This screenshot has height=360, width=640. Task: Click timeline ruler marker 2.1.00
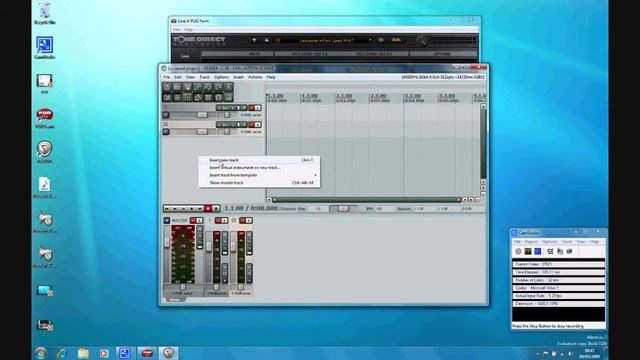coord(344,96)
